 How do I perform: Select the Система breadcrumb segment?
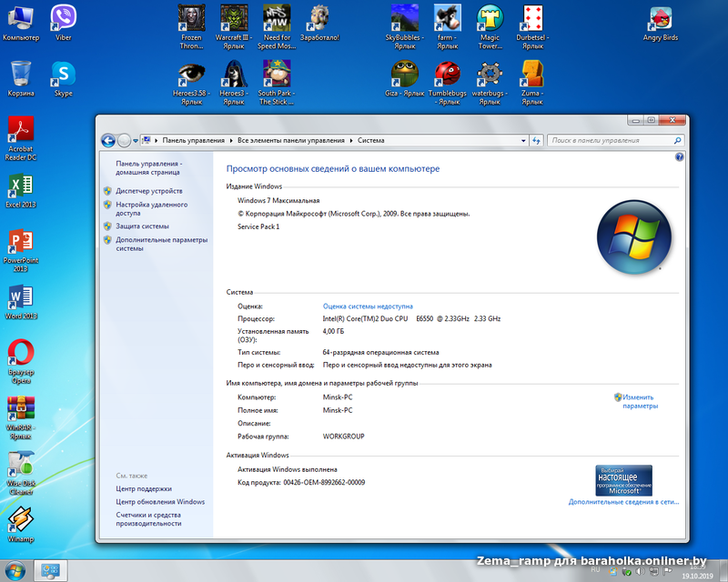(x=371, y=140)
